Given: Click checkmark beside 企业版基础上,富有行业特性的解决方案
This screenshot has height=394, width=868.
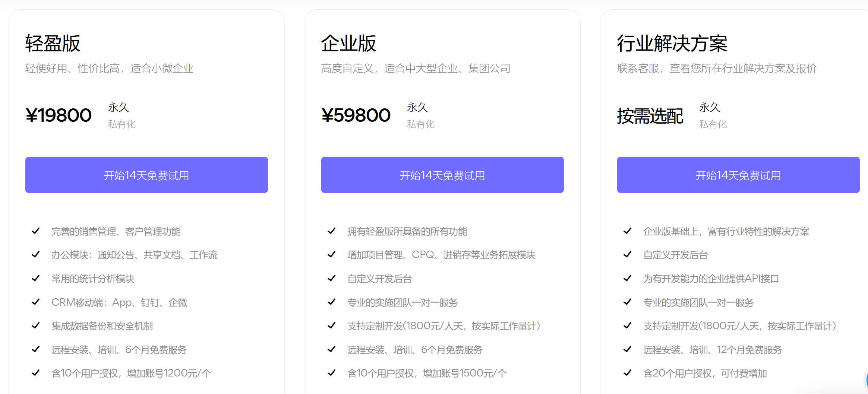Looking at the screenshot, I should pos(628,231).
